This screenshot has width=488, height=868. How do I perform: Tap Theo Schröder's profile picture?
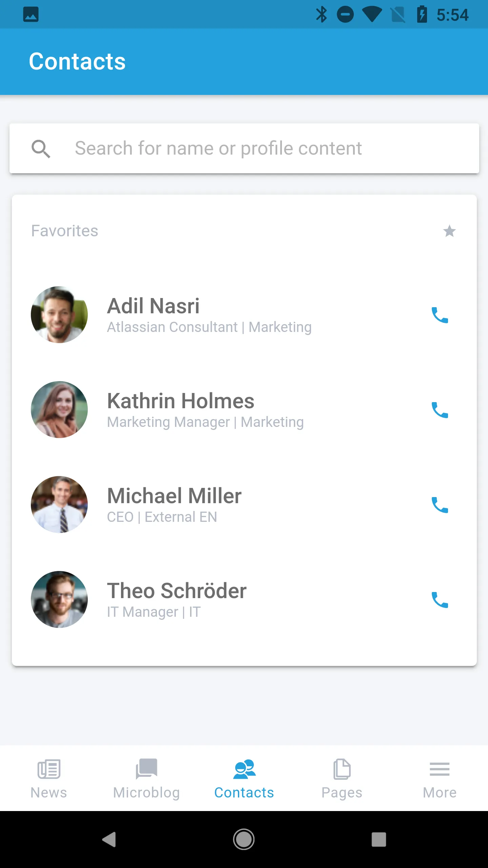click(x=59, y=599)
